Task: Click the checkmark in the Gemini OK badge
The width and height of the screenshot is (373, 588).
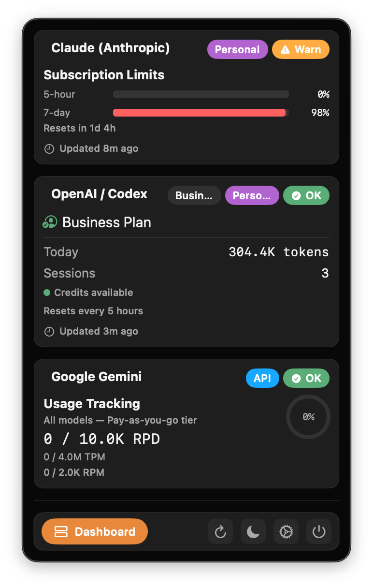Action: pos(297,378)
